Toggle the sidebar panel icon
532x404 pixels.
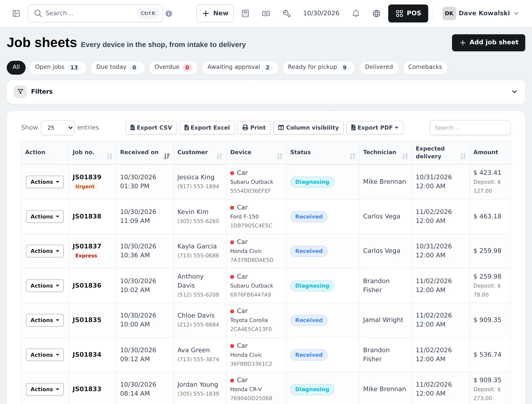click(16, 13)
